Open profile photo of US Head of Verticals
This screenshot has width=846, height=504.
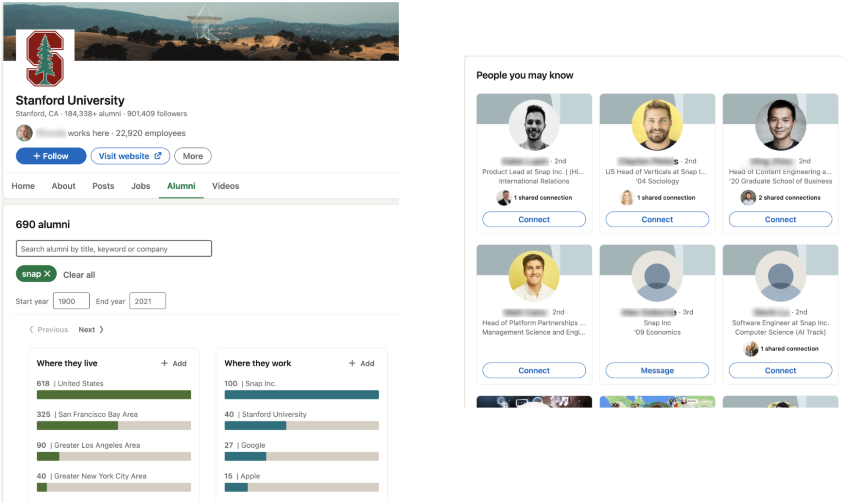click(x=657, y=125)
